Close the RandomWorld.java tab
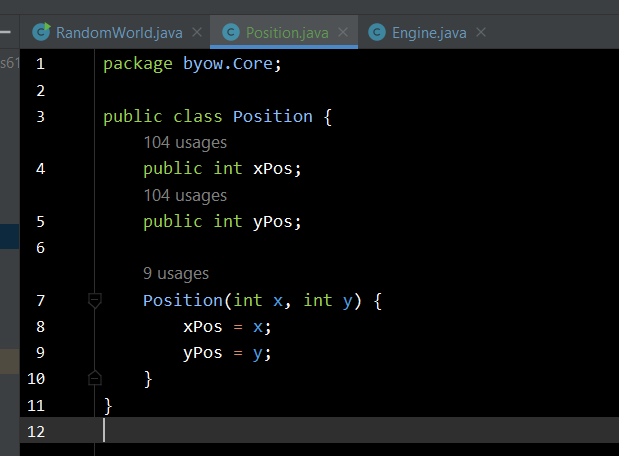 tap(197, 32)
